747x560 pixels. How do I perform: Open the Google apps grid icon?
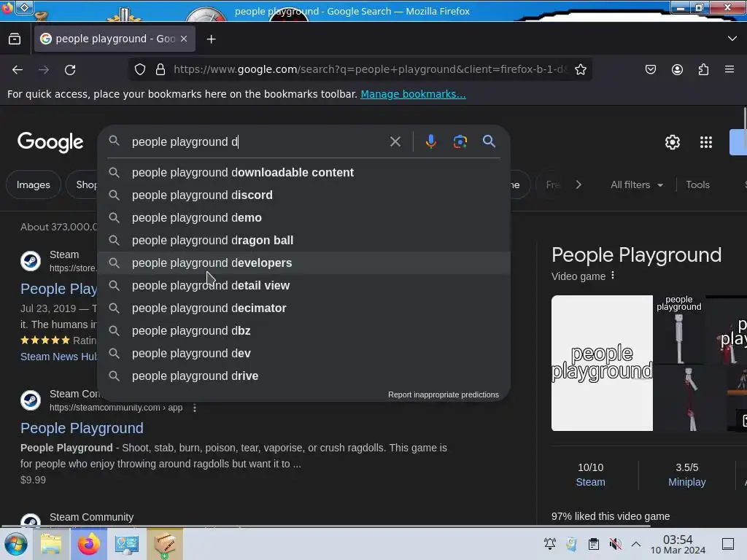[x=706, y=142]
